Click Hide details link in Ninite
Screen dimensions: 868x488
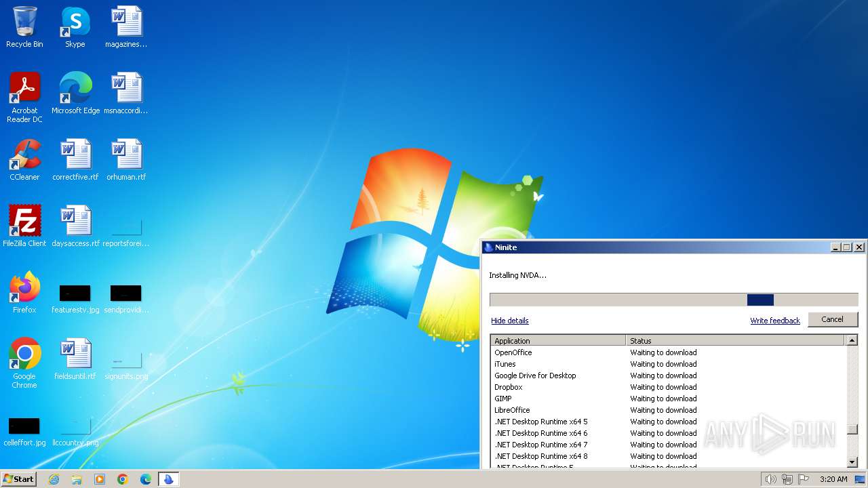(510, 321)
